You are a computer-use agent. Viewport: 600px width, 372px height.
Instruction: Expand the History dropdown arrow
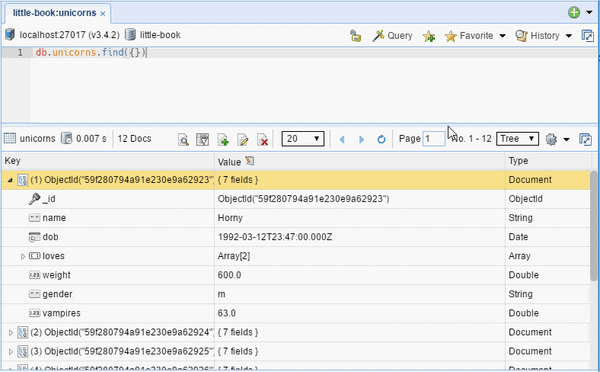569,36
